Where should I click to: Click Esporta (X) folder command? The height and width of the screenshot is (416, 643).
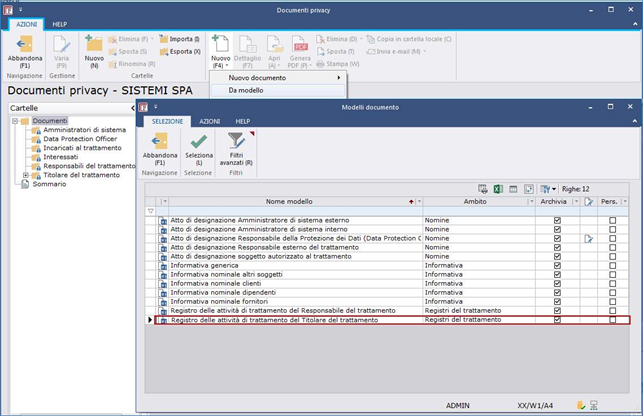click(180, 52)
